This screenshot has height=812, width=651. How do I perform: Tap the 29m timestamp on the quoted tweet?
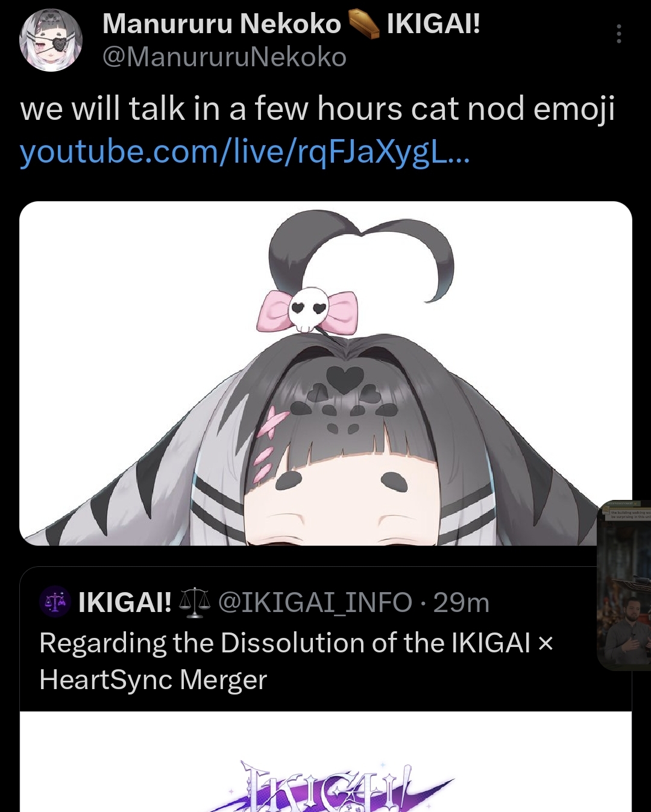pyautogui.click(x=461, y=602)
